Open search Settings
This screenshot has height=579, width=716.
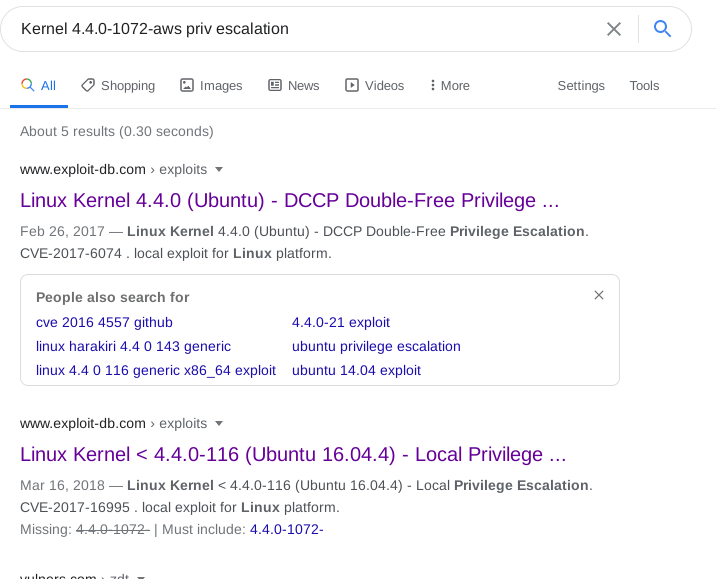581,85
